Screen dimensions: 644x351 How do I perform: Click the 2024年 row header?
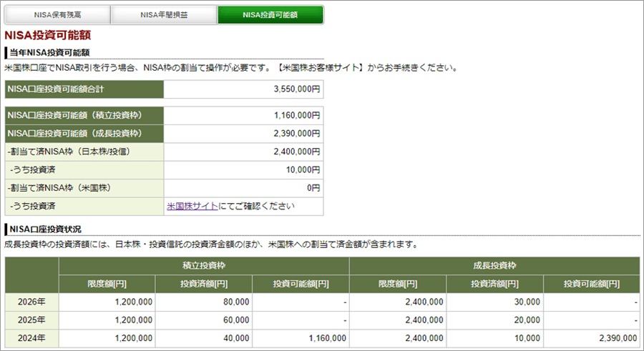[31, 338]
